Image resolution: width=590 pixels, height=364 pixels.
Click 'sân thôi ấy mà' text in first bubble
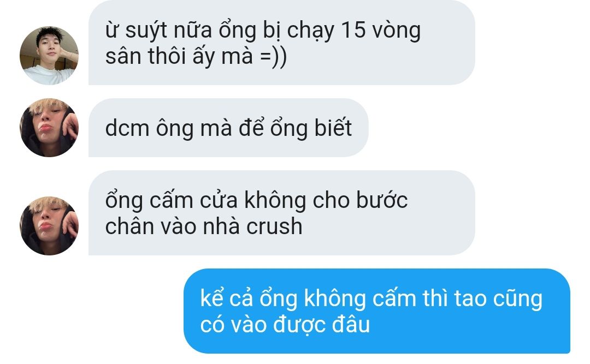(x=179, y=56)
